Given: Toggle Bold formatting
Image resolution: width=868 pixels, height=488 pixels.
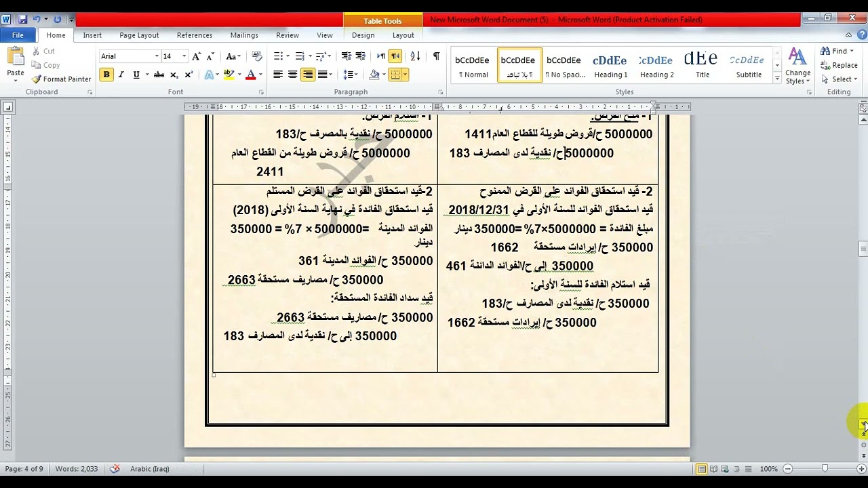Looking at the screenshot, I should tap(106, 75).
